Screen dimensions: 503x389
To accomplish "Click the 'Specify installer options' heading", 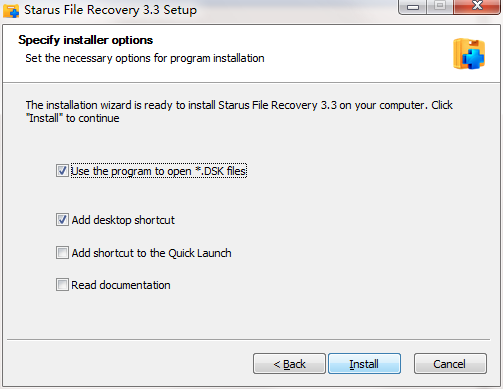I will click(86, 40).
